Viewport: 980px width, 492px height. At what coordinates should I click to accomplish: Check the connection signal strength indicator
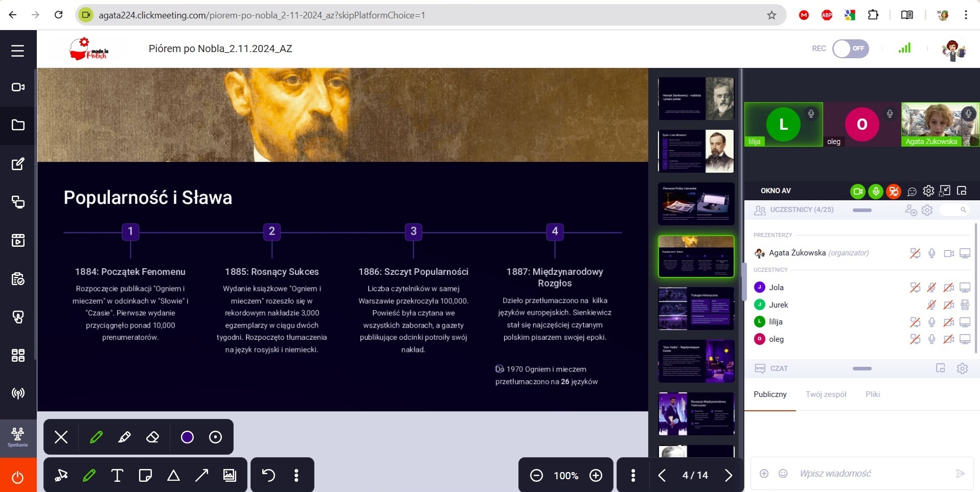click(904, 48)
